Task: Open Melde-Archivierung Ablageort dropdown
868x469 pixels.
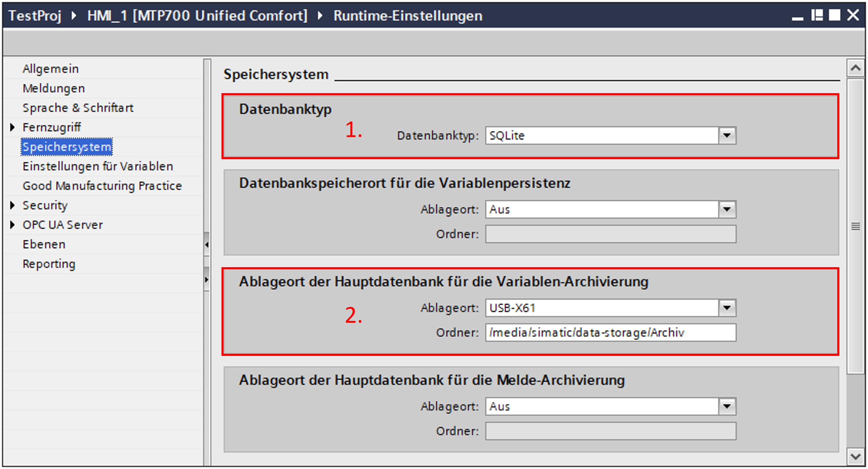Action: [x=727, y=406]
